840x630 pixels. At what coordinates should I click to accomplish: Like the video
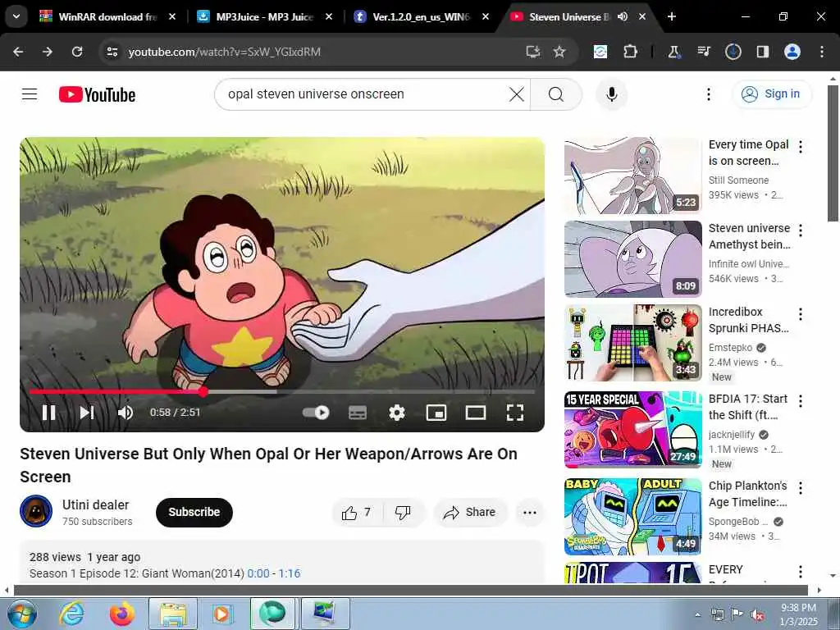(x=357, y=513)
